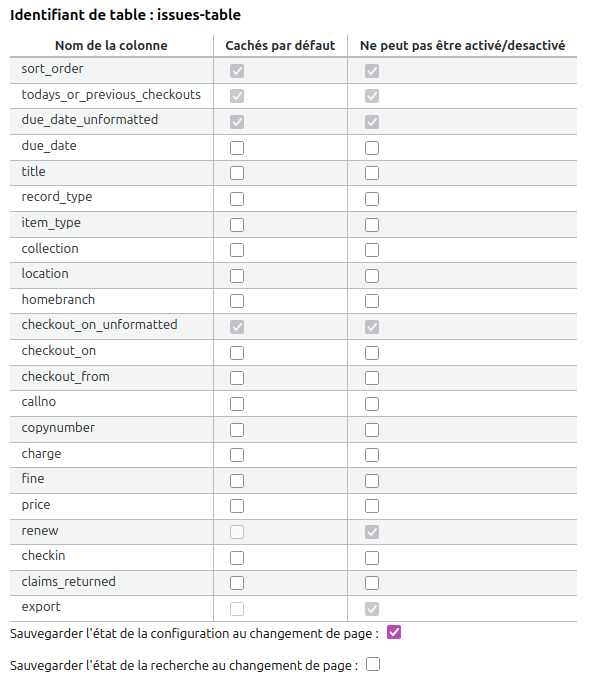The height and width of the screenshot is (680, 595).
Task: Click the 'Nom de la colonne' header
Action: pos(111,46)
